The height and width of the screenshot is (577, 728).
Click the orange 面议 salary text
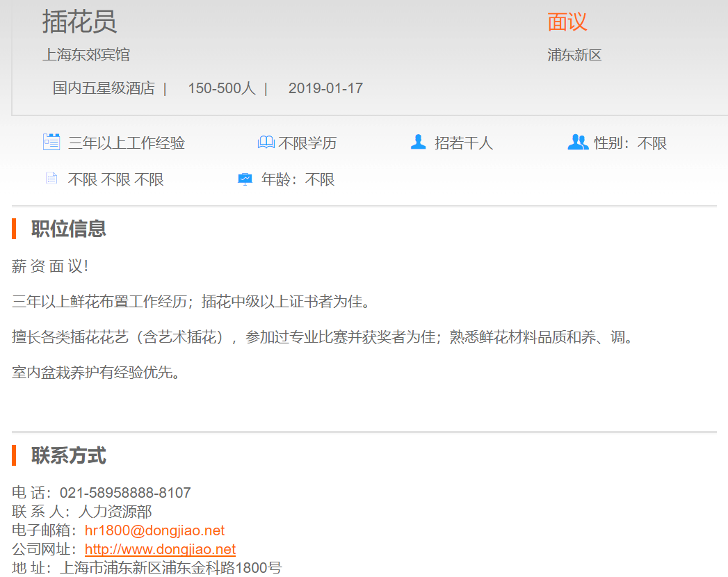tap(567, 22)
